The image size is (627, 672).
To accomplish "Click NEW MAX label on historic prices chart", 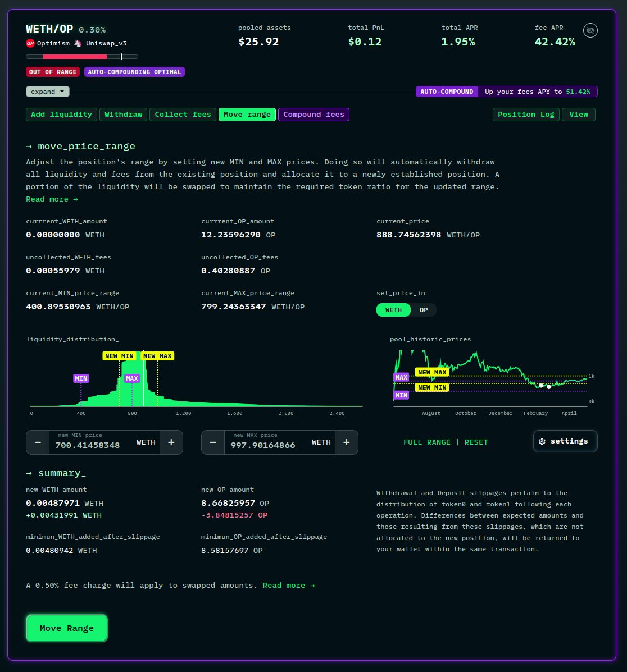I will pos(432,372).
